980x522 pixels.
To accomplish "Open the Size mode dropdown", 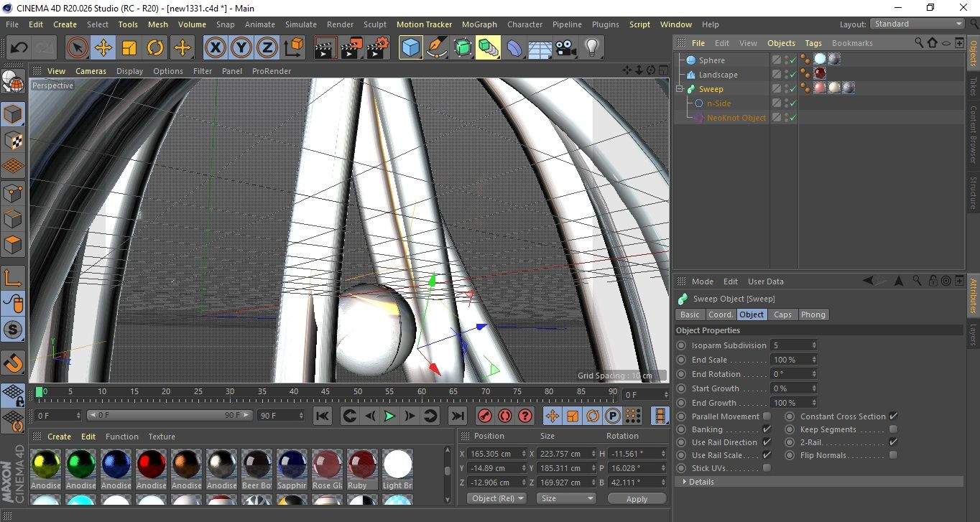I will pos(567,498).
